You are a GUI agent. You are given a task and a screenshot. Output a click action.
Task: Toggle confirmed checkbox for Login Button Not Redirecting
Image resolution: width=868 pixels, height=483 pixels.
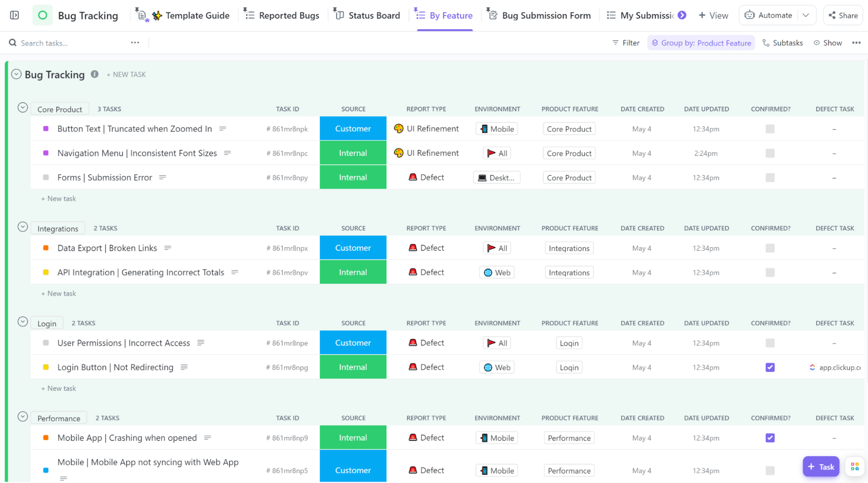(770, 367)
